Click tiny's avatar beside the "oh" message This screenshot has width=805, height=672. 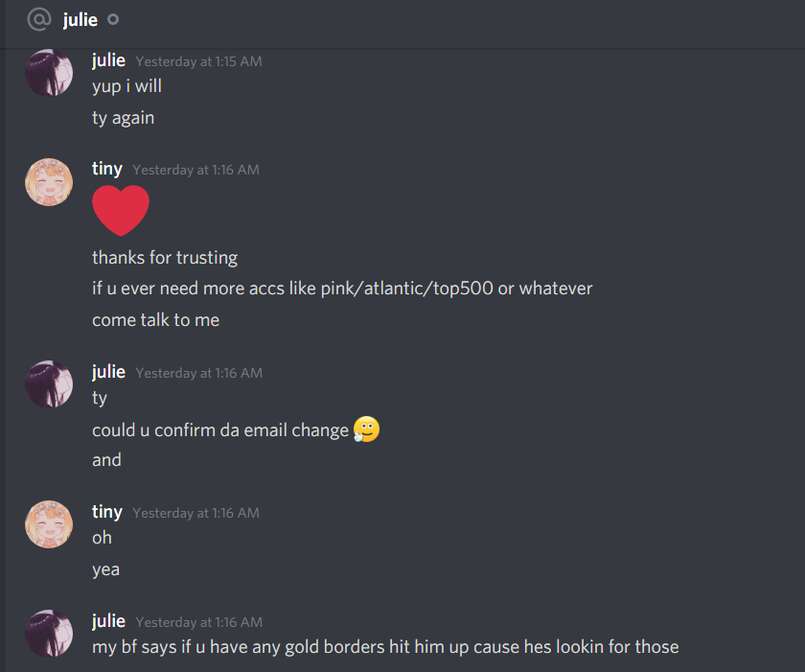coord(49,524)
